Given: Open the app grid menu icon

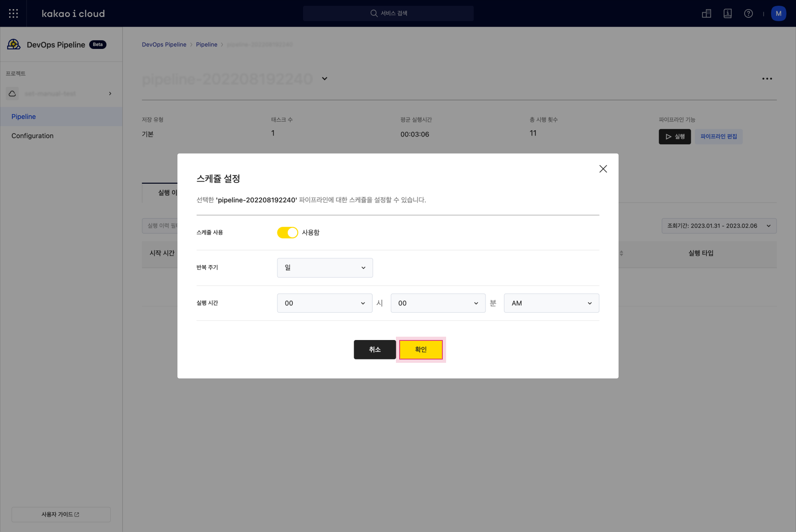Looking at the screenshot, I should coord(13,13).
